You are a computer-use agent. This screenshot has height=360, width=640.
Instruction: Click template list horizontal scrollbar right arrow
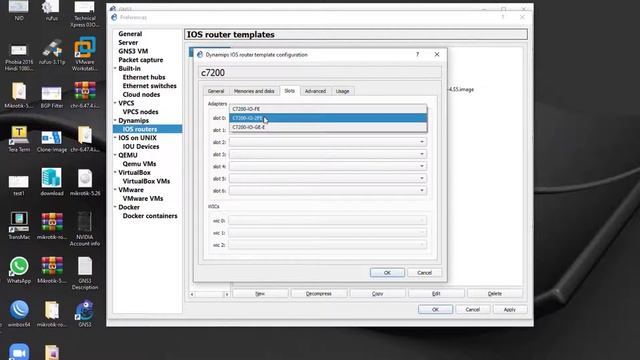pos(227,294)
